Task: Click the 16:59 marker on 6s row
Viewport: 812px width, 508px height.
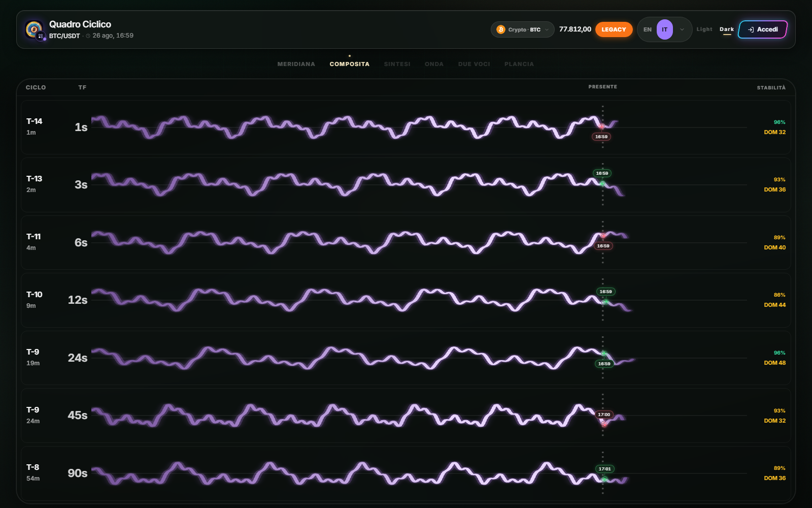Action: point(603,246)
